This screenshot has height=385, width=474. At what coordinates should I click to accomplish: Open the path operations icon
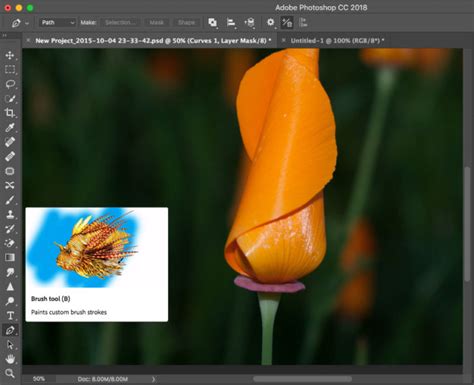213,23
